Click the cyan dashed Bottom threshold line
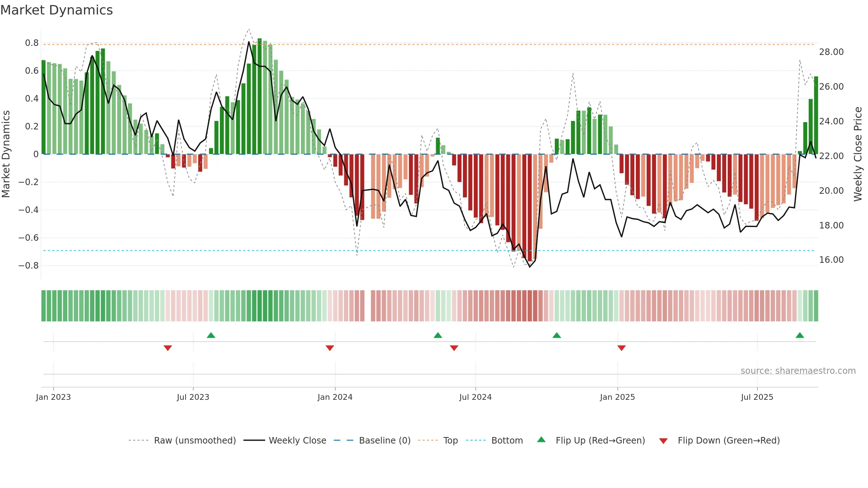The width and height of the screenshot is (868, 488). pyautogui.click(x=429, y=251)
